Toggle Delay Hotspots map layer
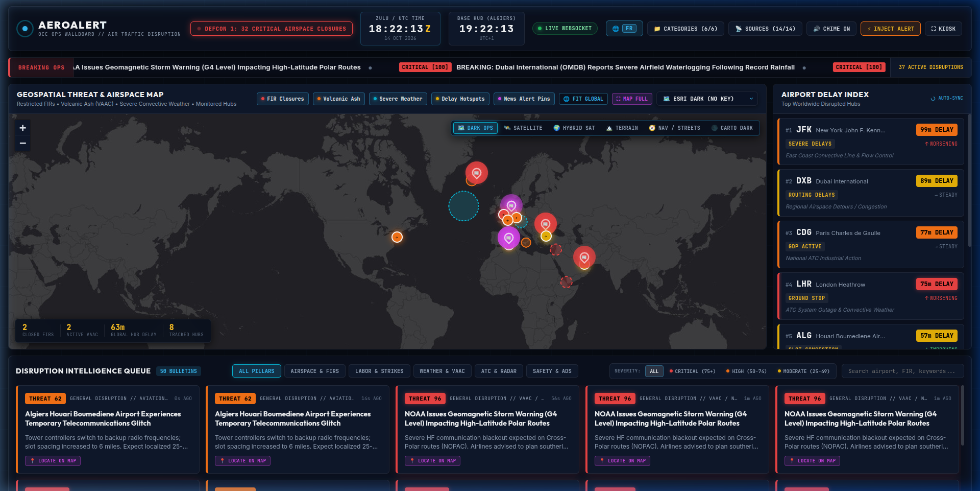This screenshot has height=491, width=980. [x=460, y=99]
